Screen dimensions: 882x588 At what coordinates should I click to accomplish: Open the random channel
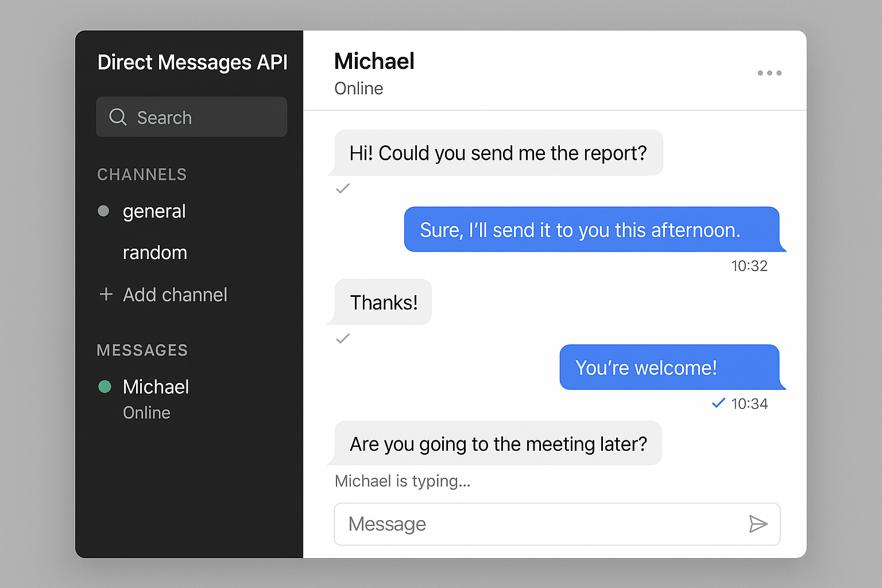click(x=154, y=253)
